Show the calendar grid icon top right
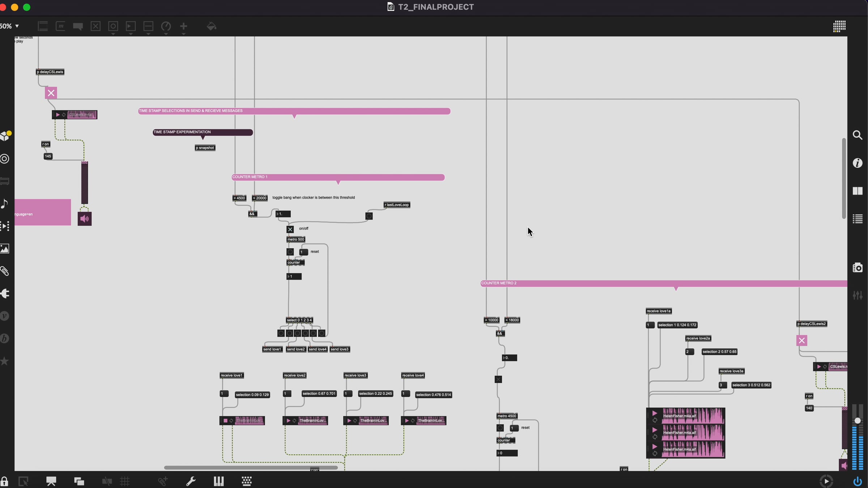868x488 pixels. tap(839, 26)
